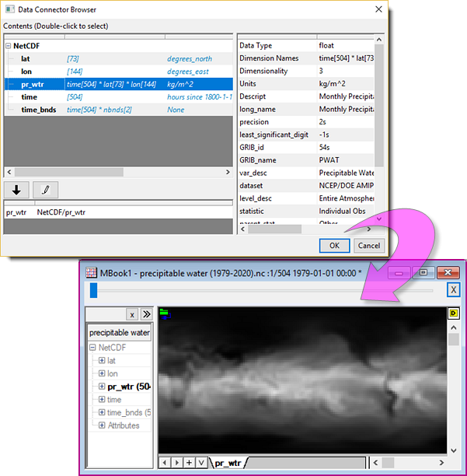Maximize the MBook1 window
The image size is (467, 476).
[x=423, y=272]
